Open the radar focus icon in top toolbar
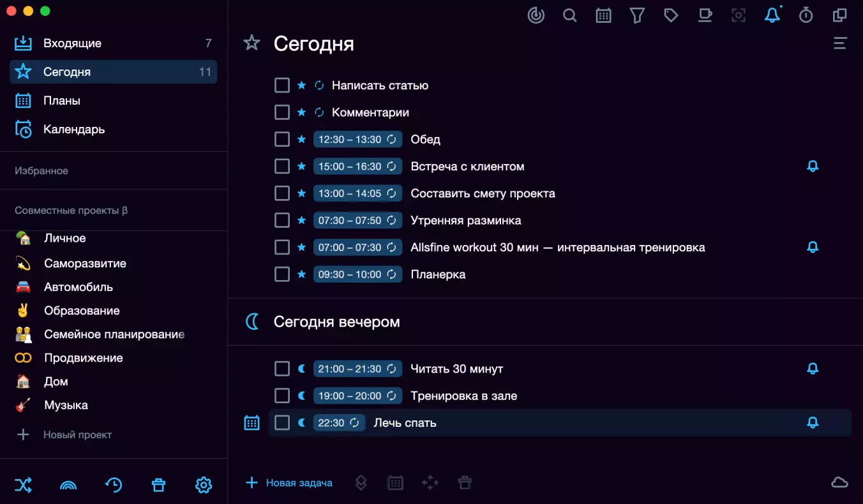This screenshot has height=504, width=863. (x=536, y=15)
